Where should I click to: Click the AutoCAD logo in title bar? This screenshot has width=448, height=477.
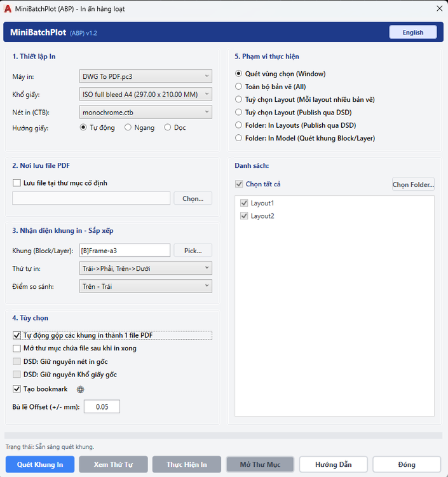tap(8, 9)
